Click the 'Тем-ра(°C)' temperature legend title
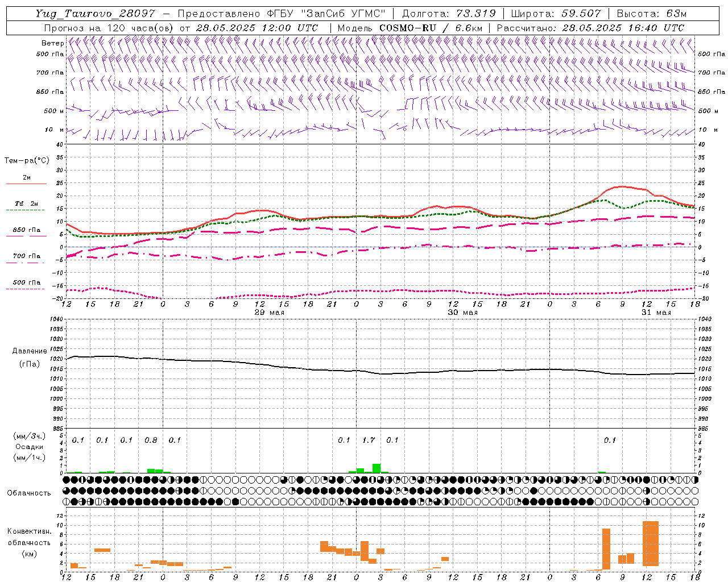The width and height of the screenshot is (728, 582). [x=27, y=161]
